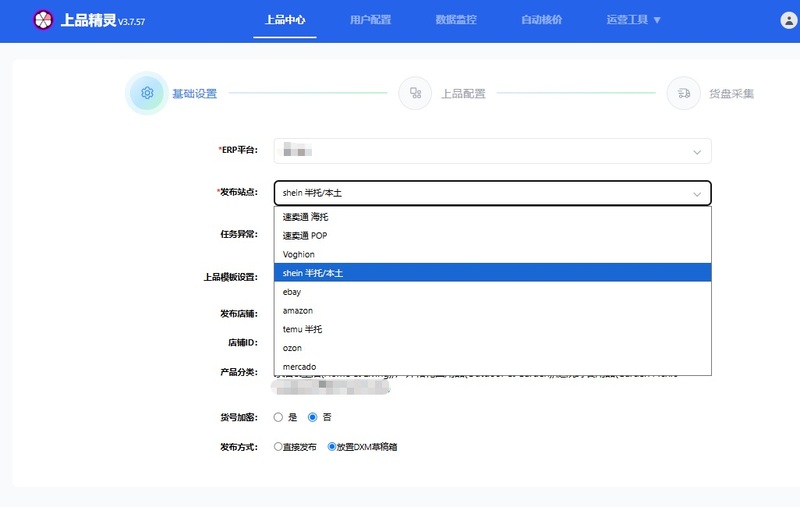Expand the 运营工具 dropdown menu
Viewport: 800px width, 507px height.
tap(633, 20)
